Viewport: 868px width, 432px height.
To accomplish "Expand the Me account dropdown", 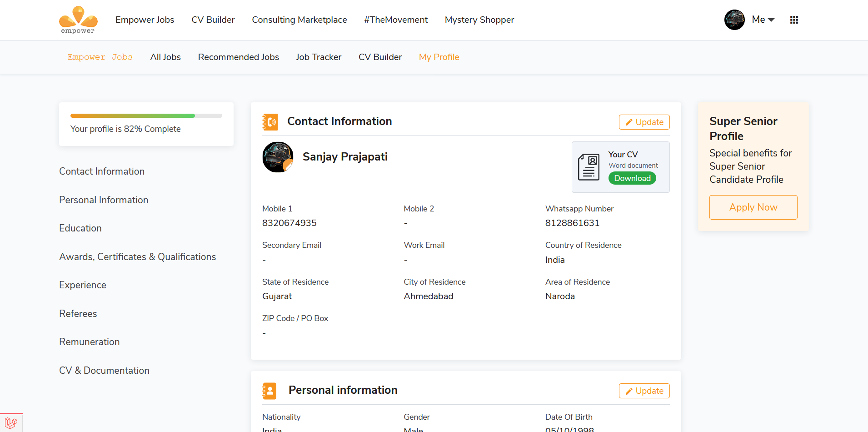I will [763, 20].
